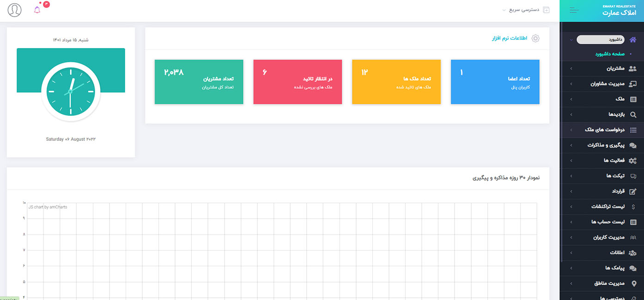
Task: Click the software information gear icon
Action: 535,38
